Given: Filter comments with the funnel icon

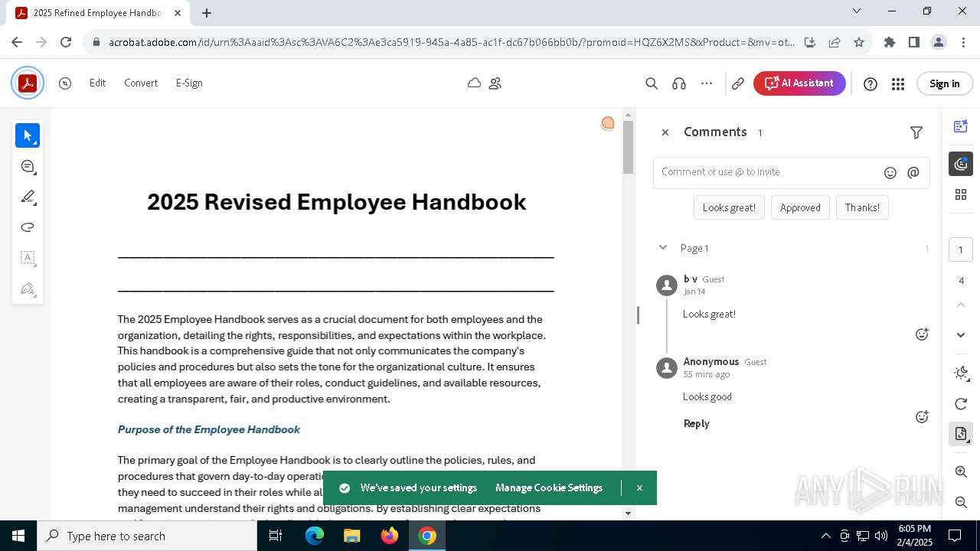Looking at the screenshot, I should tap(916, 133).
